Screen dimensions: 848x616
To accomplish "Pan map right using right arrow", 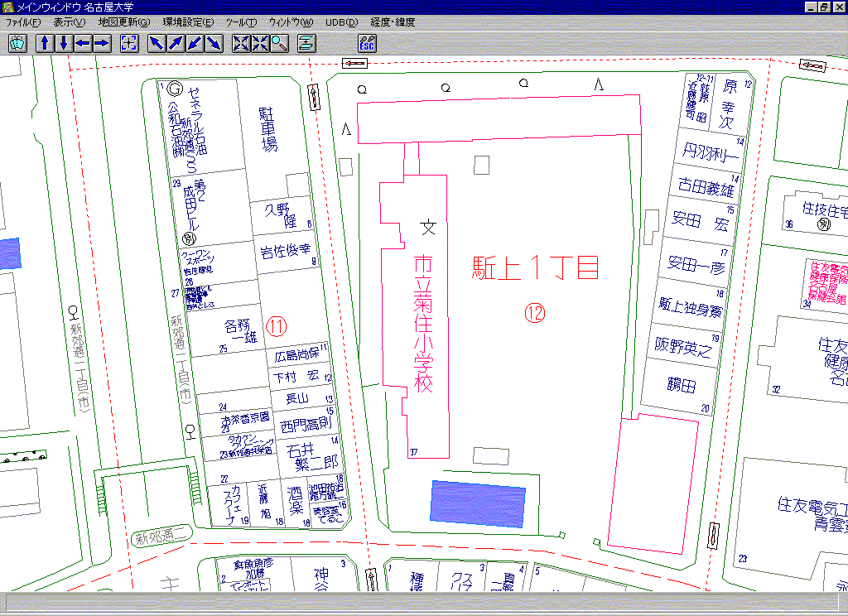I will click(101, 43).
